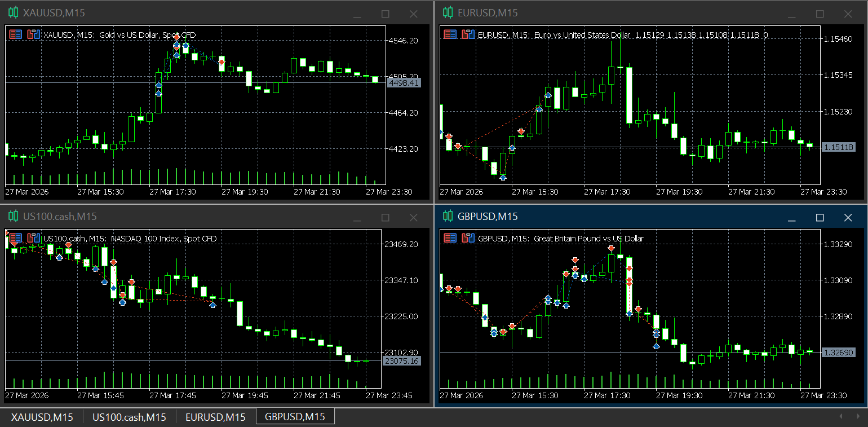This screenshot has width=868, height=427.
Task: Click the 23075.16 price label on US100.cash chart
Action: [x=402, y=361]
